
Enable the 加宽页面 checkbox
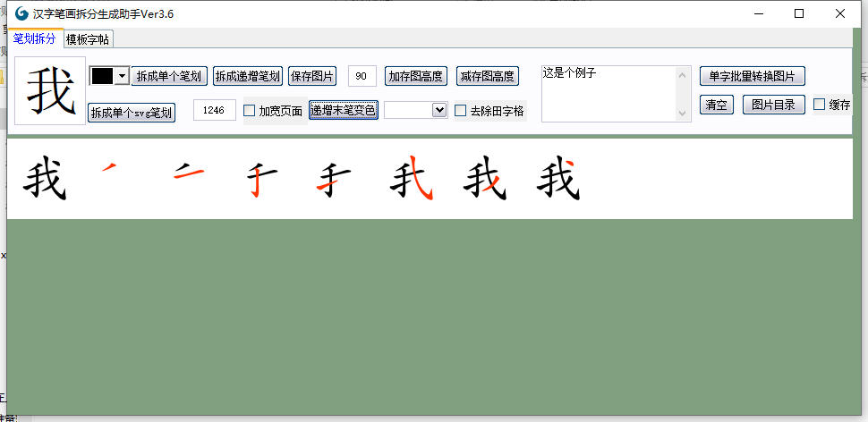[x=250, y=111]
